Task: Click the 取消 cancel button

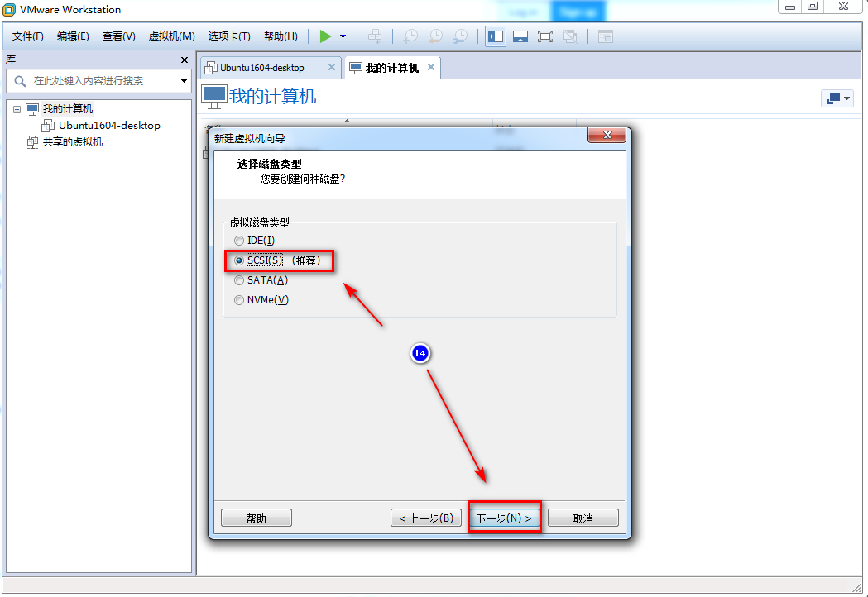Action: 583,518
